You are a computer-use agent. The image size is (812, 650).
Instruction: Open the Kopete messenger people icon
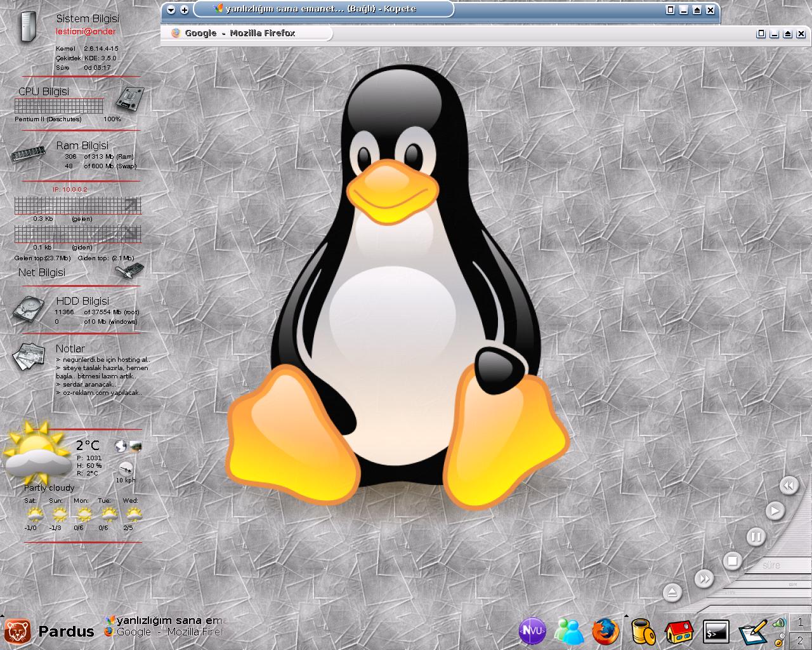pyautogui.click(x=569, y=631)
